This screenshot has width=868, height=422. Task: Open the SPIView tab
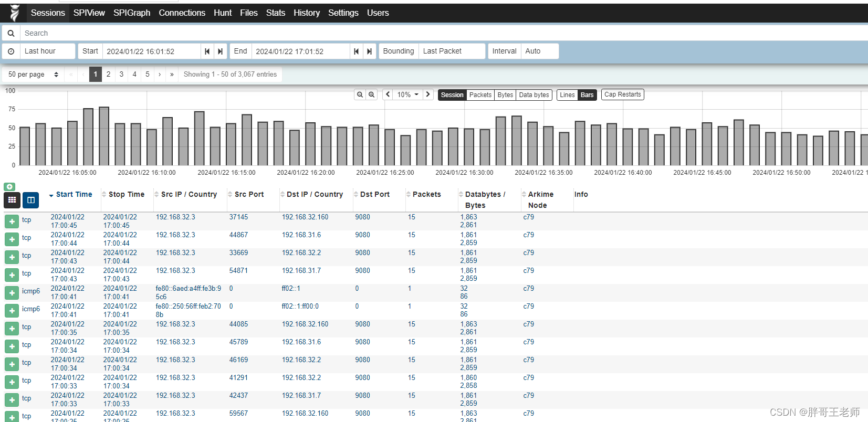click(89, 13)
